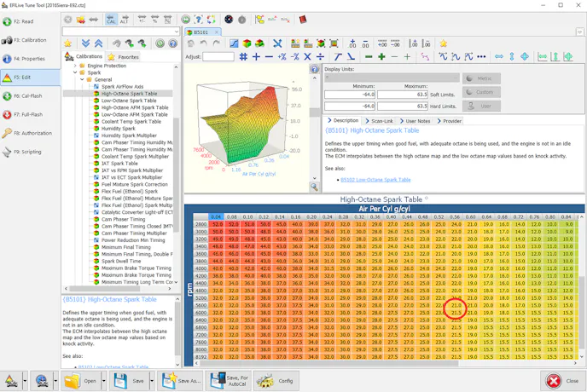587x392 pixels.
Task: Switch to the Favorites tab
Action: click(x=125, y=57)
